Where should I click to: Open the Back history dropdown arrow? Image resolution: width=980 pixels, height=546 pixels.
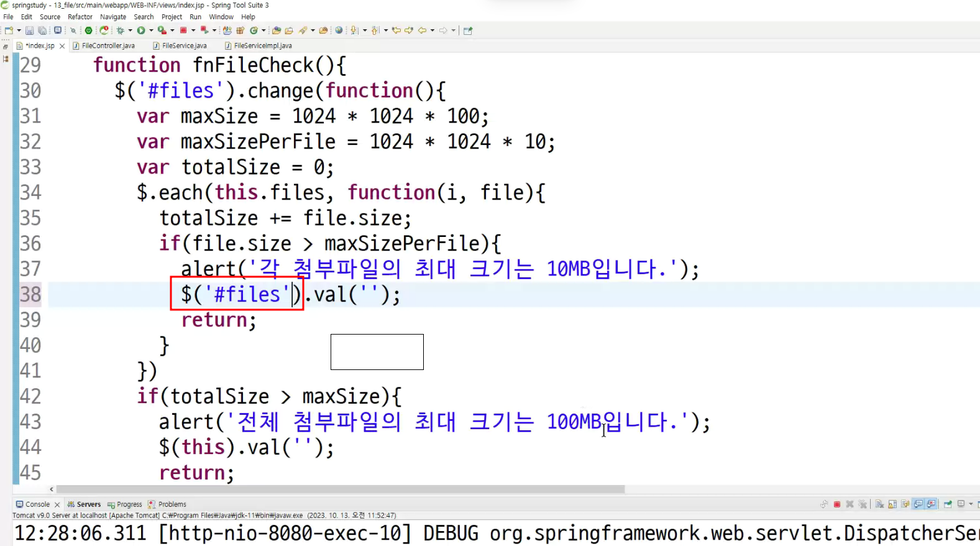click(433, 30)
